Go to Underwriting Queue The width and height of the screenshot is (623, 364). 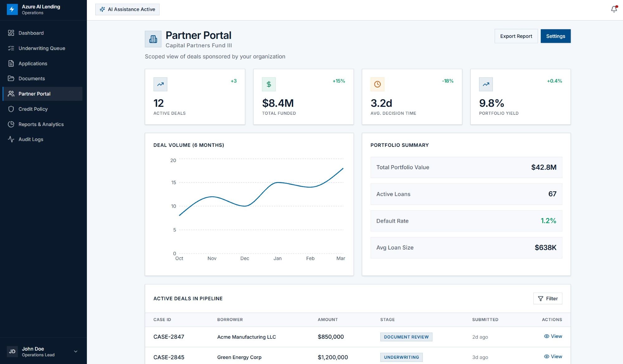tap(42, 48)
